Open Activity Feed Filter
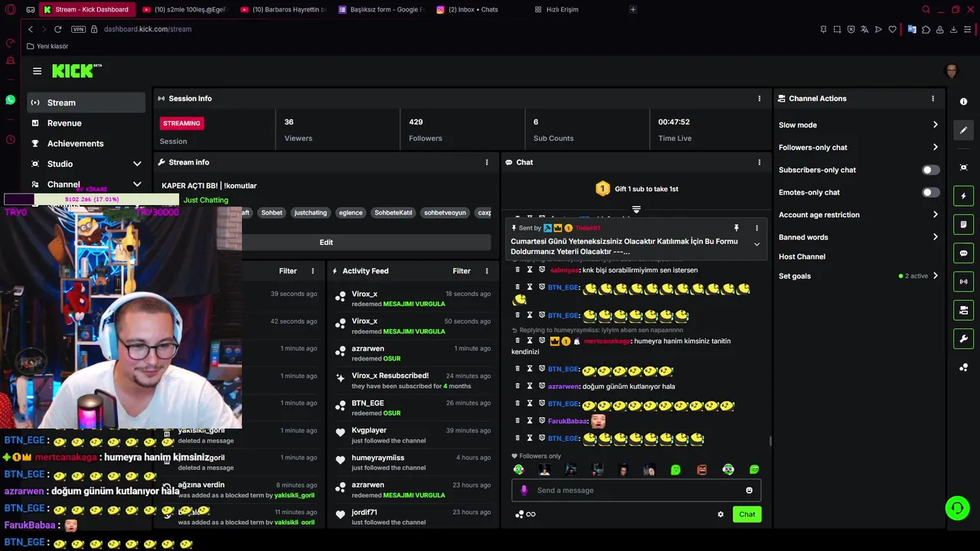 point(461,271)
